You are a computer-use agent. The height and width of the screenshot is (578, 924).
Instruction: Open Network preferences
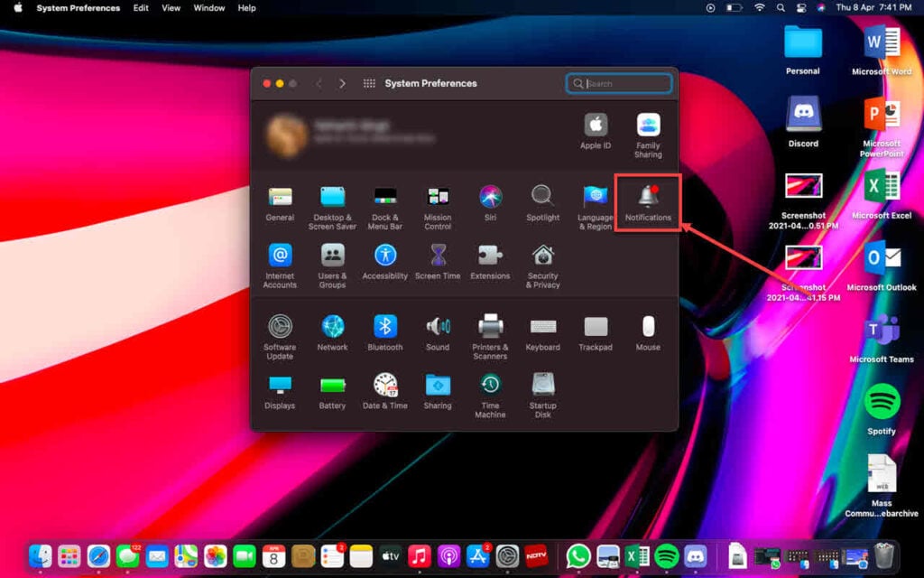332,333
